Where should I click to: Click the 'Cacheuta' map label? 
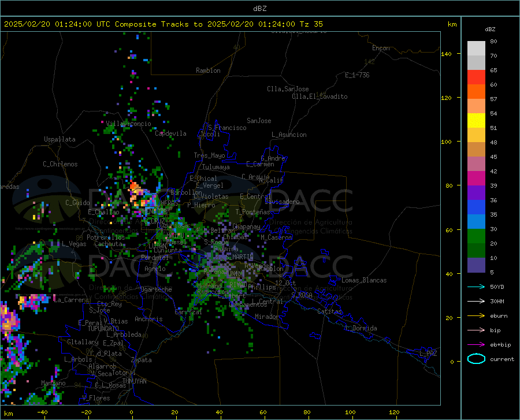(x=109, y=244)
